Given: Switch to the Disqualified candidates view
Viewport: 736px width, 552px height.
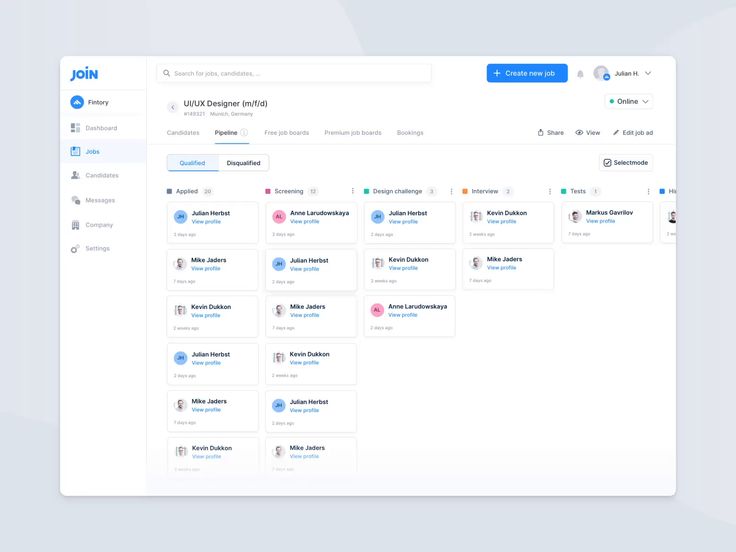Looking at the screenshot, I should coord(243,163).
